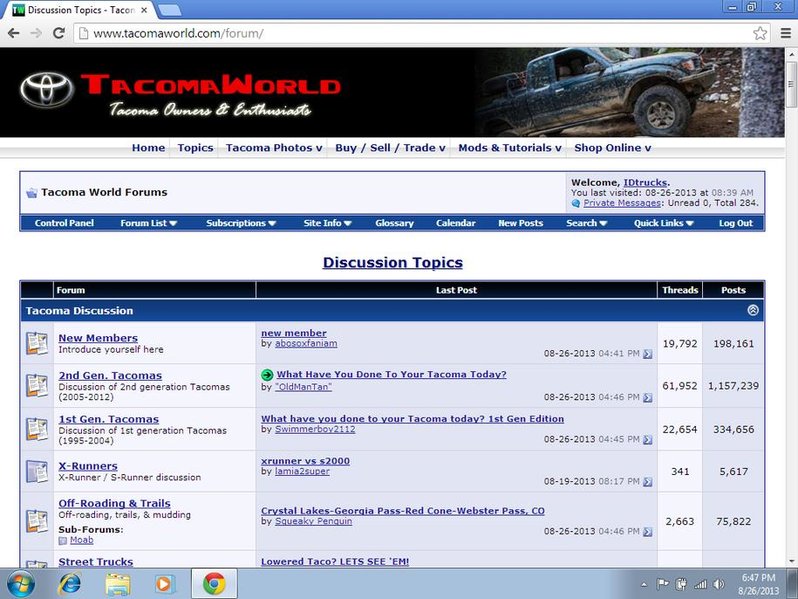The height and width of the screenshot is (599, 798).
Task: Click the Chrome icon on the taskbar
Action: [x=214, y=584]
